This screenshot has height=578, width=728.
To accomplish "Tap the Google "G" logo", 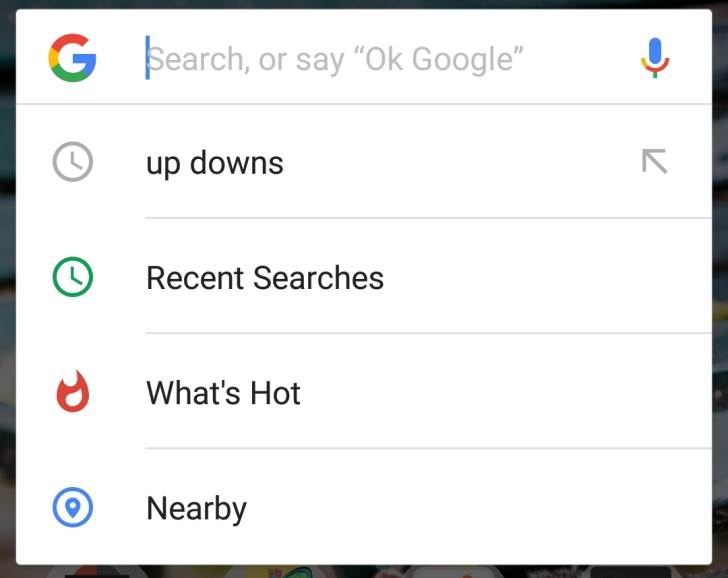I will [x=72, y=58].
